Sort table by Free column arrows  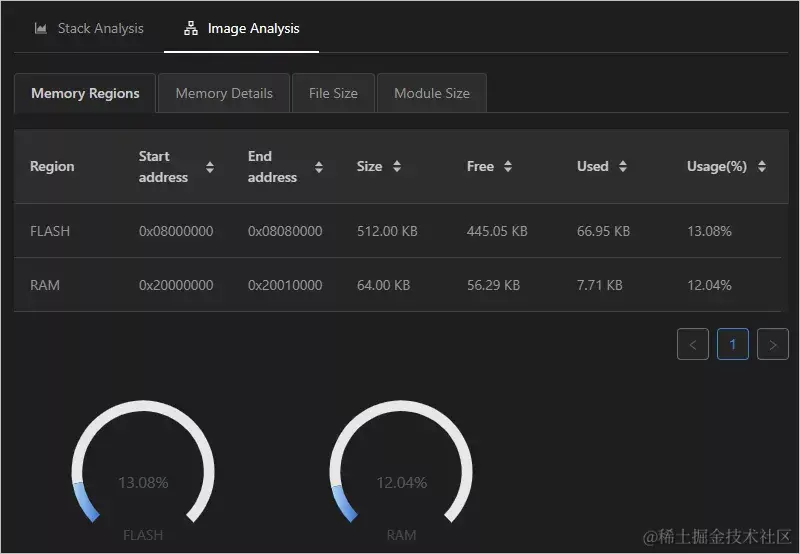point(508,166)
